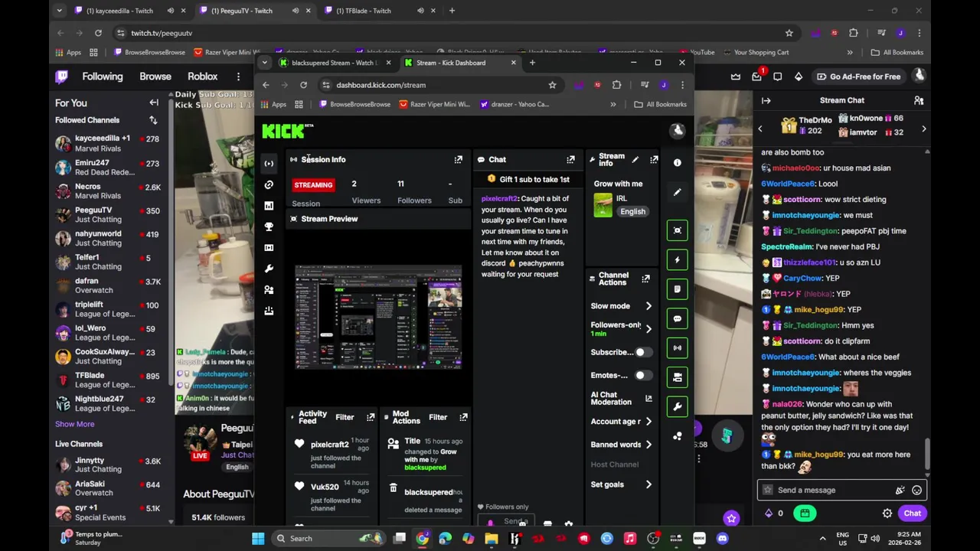The image size is (980, 551).
Task: Open Twitch chat settings gear
Action: 887,514
